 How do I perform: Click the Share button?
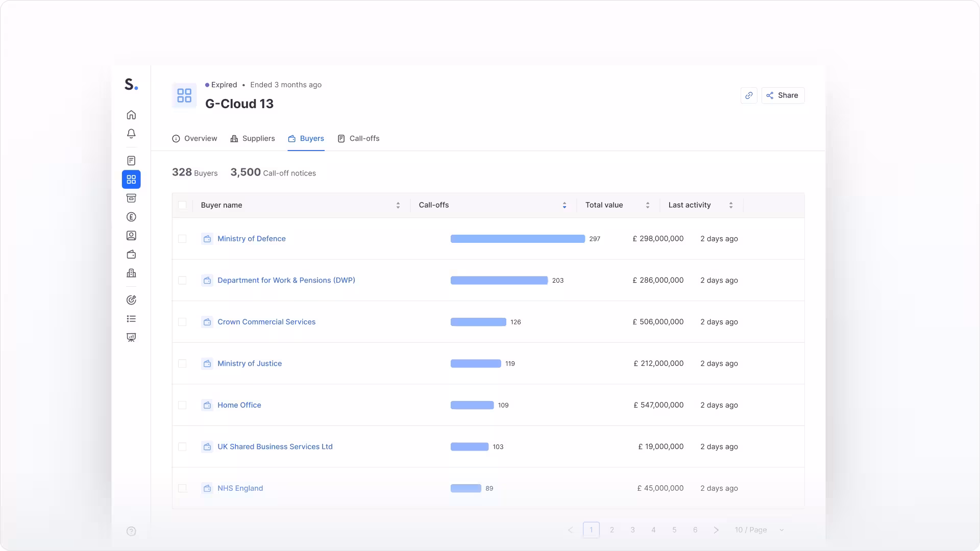pyautogui.click(x=782, y=95)
